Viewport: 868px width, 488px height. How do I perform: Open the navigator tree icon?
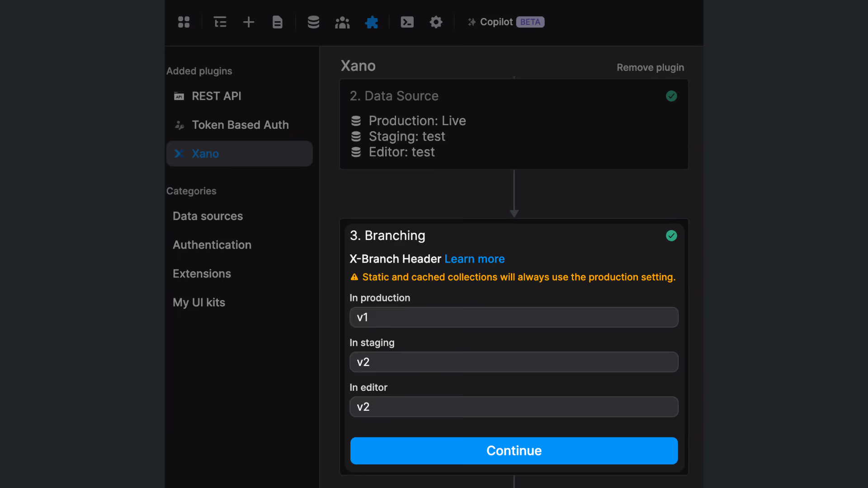coord(220,22)
